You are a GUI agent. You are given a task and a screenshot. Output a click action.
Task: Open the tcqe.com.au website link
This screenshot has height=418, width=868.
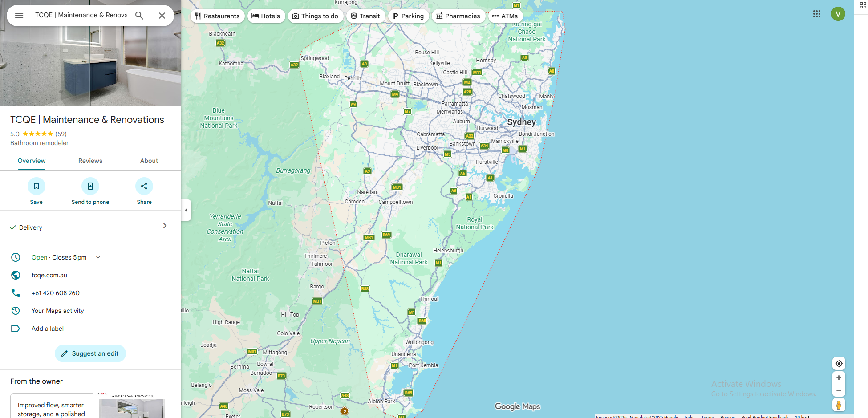(49, 275)
